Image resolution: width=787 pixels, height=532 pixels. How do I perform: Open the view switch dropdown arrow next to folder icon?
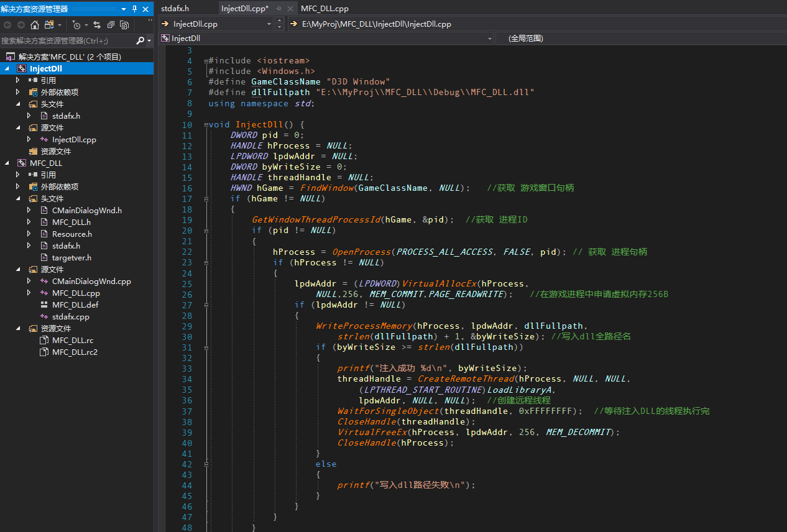coord(60,25)
